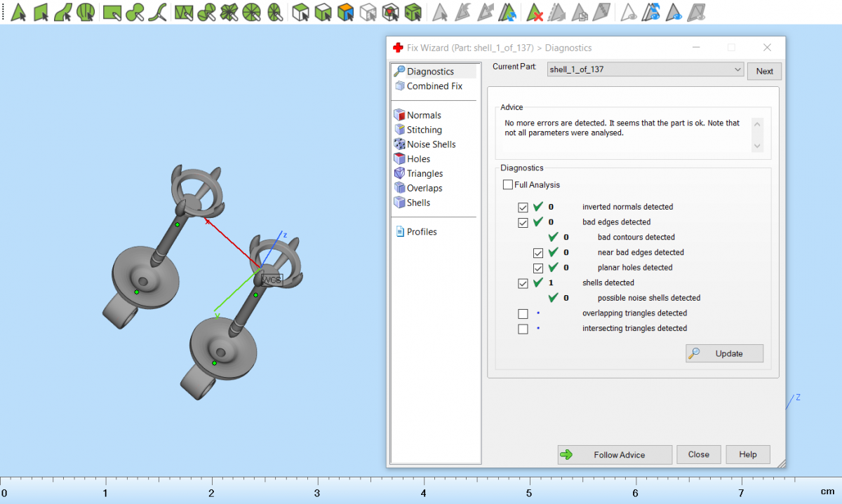The width and height of the screenshot is (842, 504).
Task: Enable the Full Analysis checkbox
Action: [508, 185]
